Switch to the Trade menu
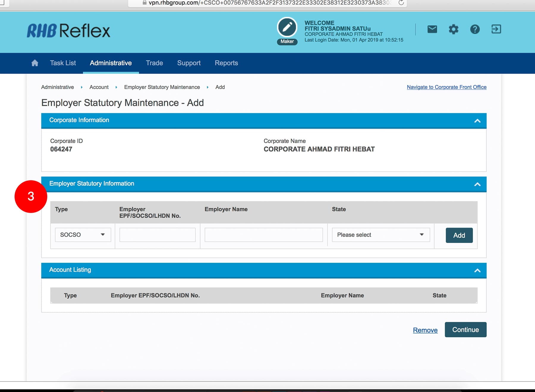This screenshot has height=392, width=535. click(x=154, y=63)
